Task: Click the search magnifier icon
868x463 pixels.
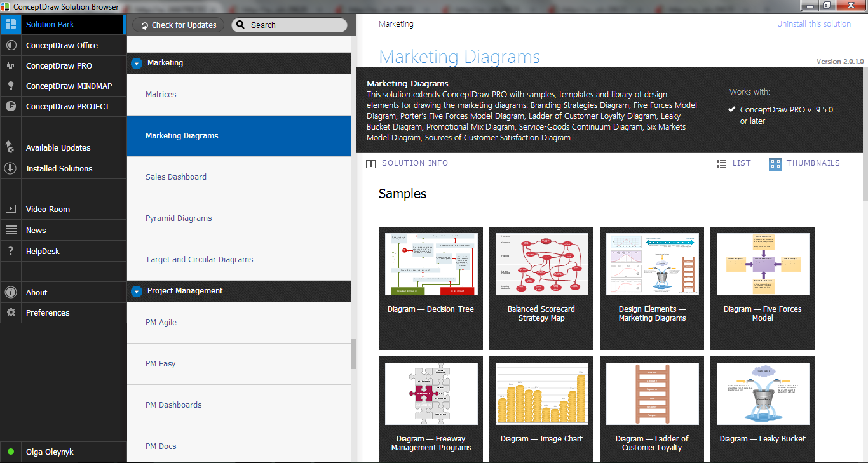Action: [241, 25]
